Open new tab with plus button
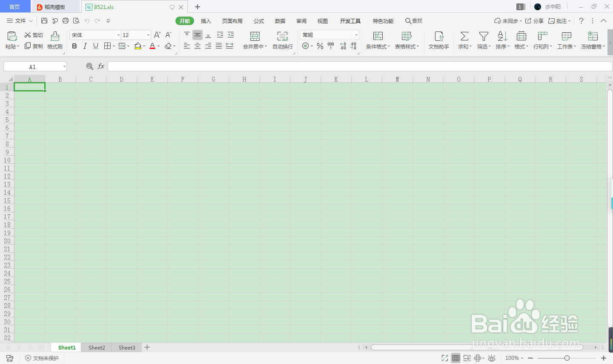Viewport: 613px width, 364px height. point(198,7)
